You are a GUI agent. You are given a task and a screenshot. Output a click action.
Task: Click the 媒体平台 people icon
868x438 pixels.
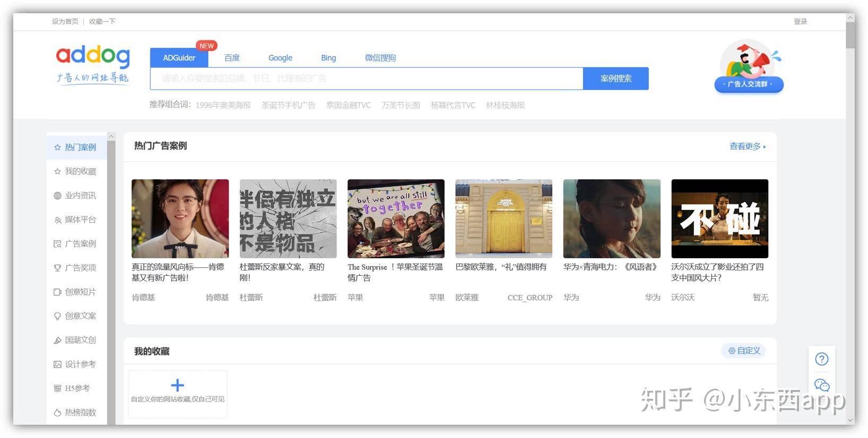[57, 220]
